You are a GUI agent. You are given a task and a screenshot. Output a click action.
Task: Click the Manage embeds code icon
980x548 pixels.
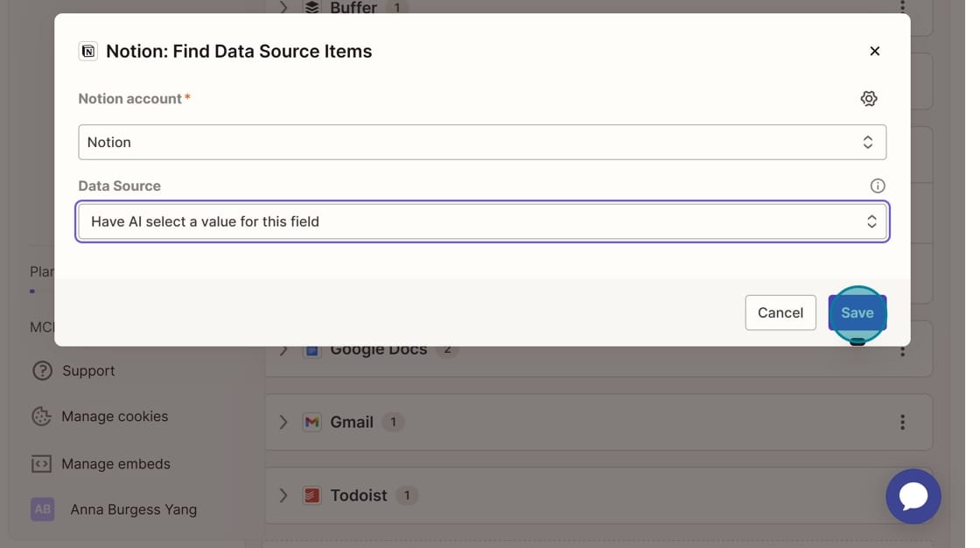point(41,464)
